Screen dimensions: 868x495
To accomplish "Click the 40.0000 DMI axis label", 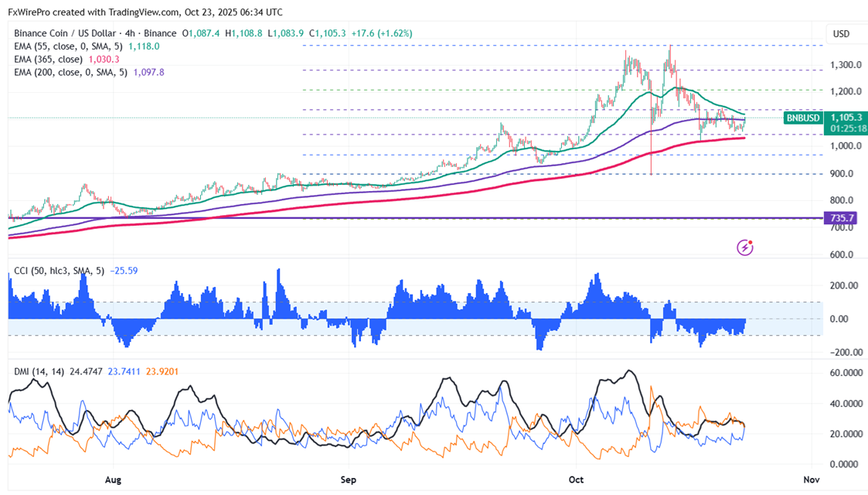I will pyautogui.click(x=846, y=404).
